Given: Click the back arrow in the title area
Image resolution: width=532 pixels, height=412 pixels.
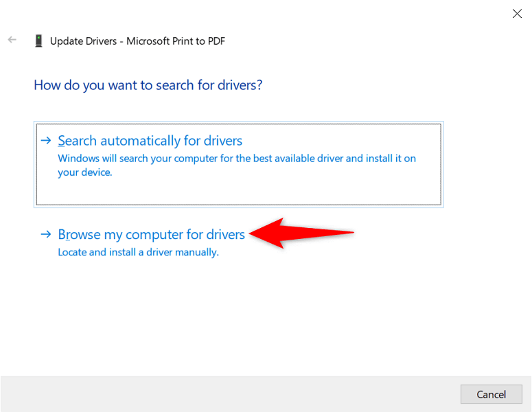Looking at the screenshot, I should [x=12, y=41].
